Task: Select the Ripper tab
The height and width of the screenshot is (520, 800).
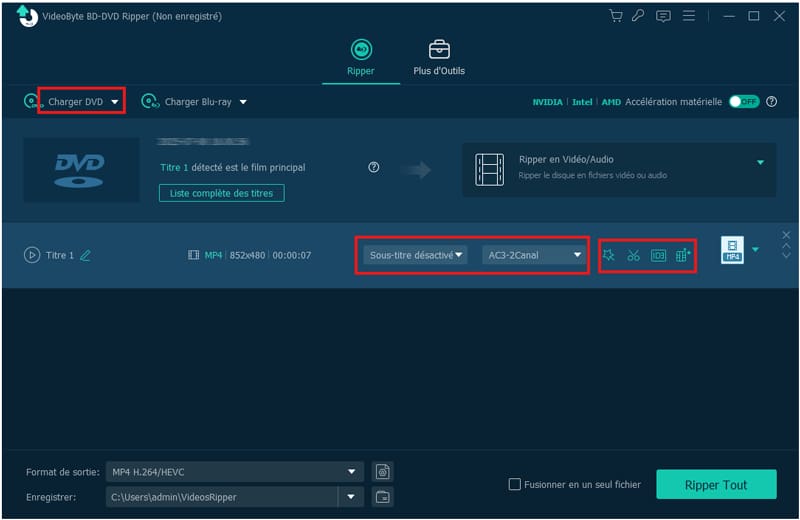Action: pyautogui.click(x=360, y=58)
